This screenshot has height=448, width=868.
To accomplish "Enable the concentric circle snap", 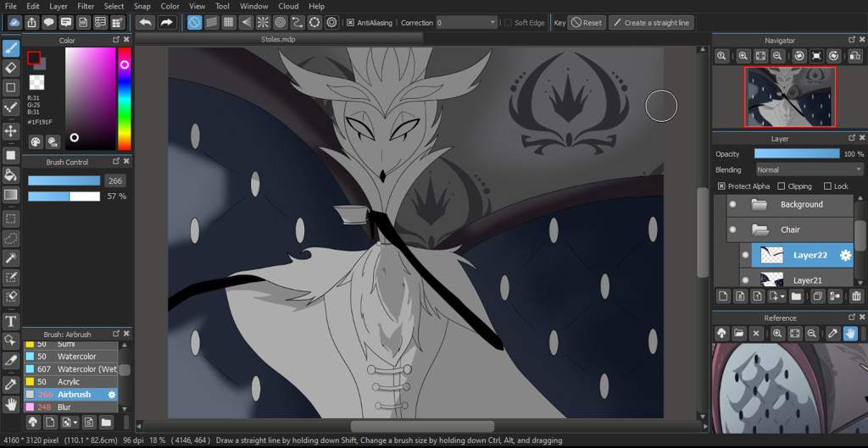I will coord(281,23).
